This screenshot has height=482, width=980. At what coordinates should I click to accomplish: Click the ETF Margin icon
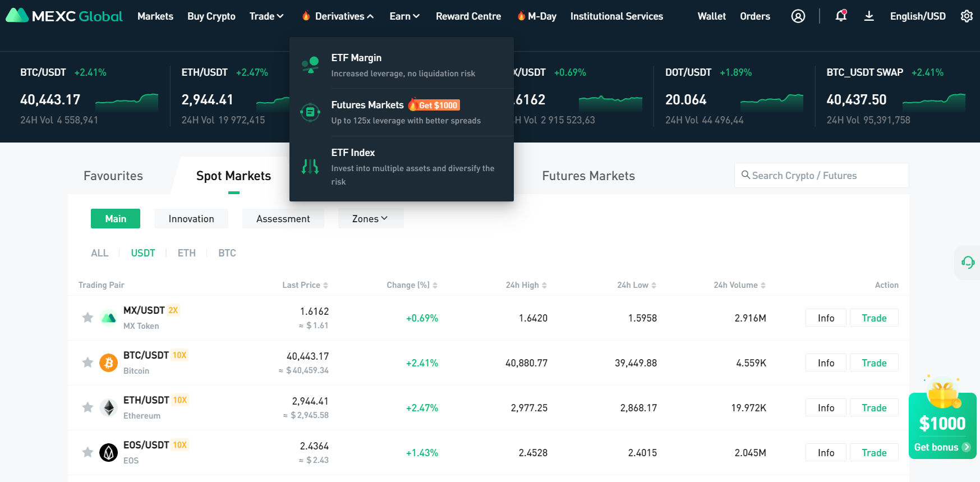(310, 65)
